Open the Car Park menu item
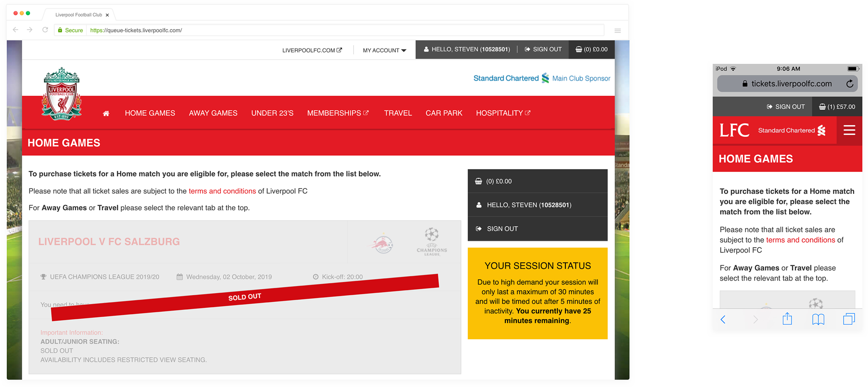Image resolution: width=868 pixels, height=387 pixels. pyautogui.click(x=443, y=113)
